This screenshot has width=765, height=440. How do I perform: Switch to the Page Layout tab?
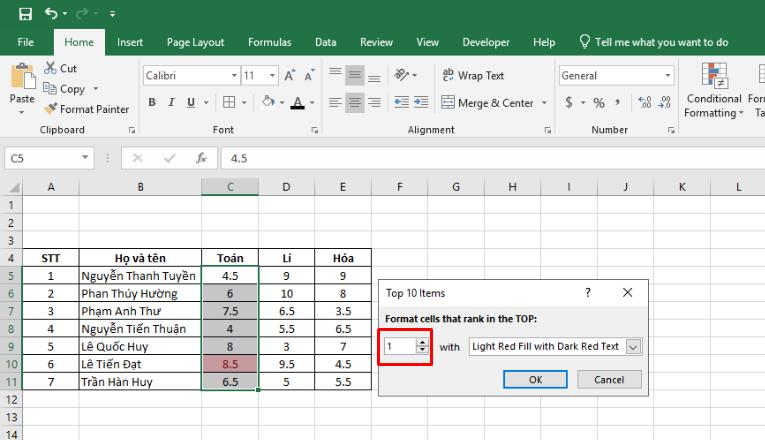[195, 42]
